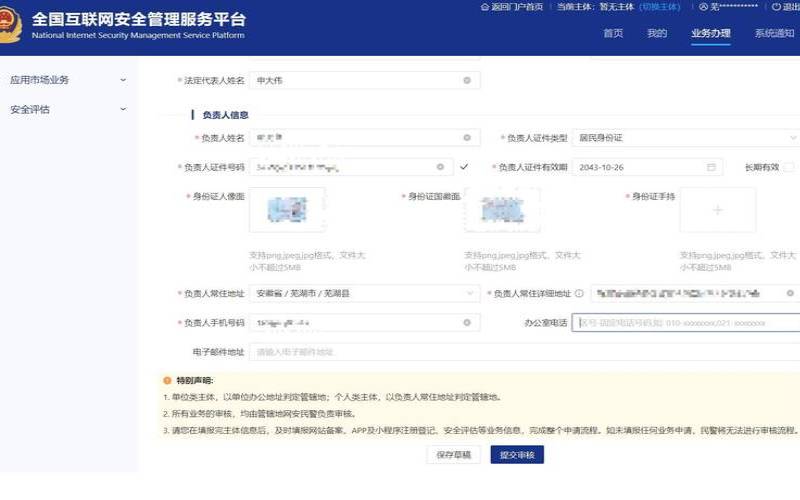Toggle the 长期有效 checkbox
The height and width of the screenshot is (500, 800).
click(789, 167)
